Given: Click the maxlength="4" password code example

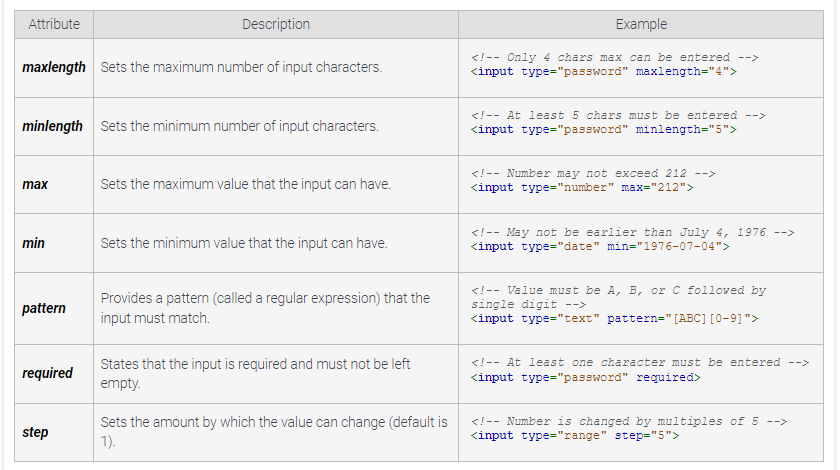Looking at the screenshot, I should pos(603,73).
